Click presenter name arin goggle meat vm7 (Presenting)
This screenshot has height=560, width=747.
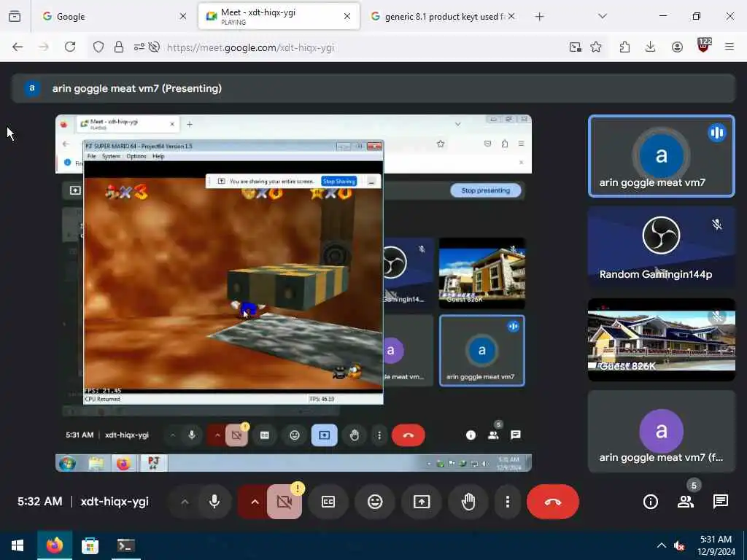[136, 88]
